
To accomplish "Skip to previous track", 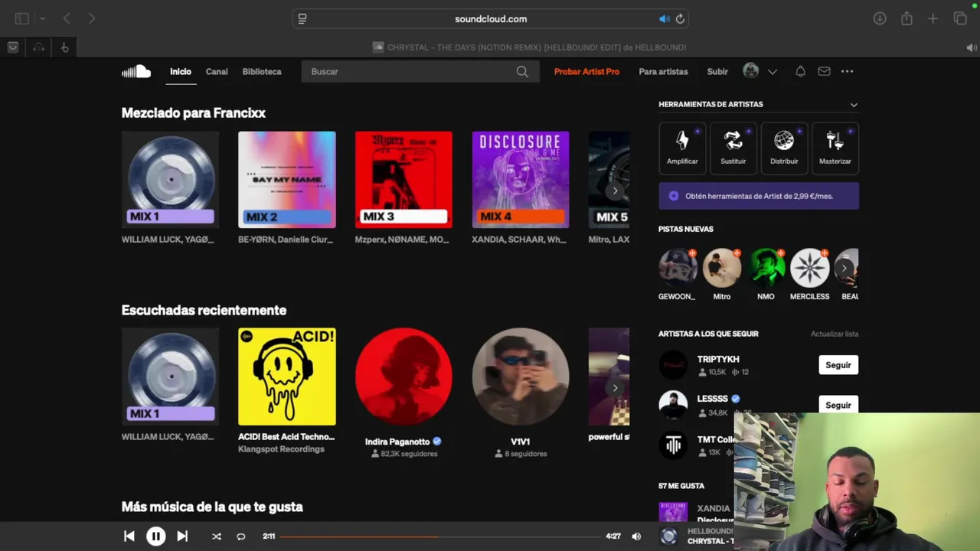I will pyautogui.click(x=129, y=536).
